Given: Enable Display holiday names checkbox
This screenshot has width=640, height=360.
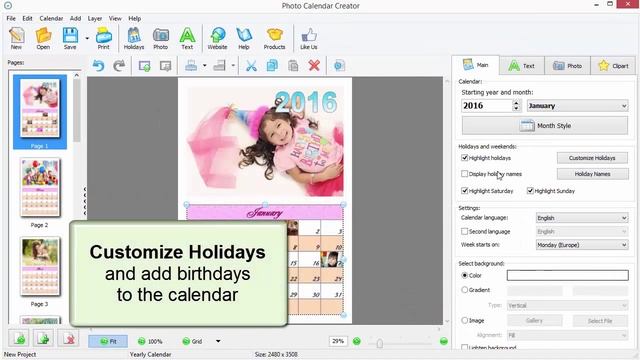Looking at the screenshot, I should click(464, 174).
